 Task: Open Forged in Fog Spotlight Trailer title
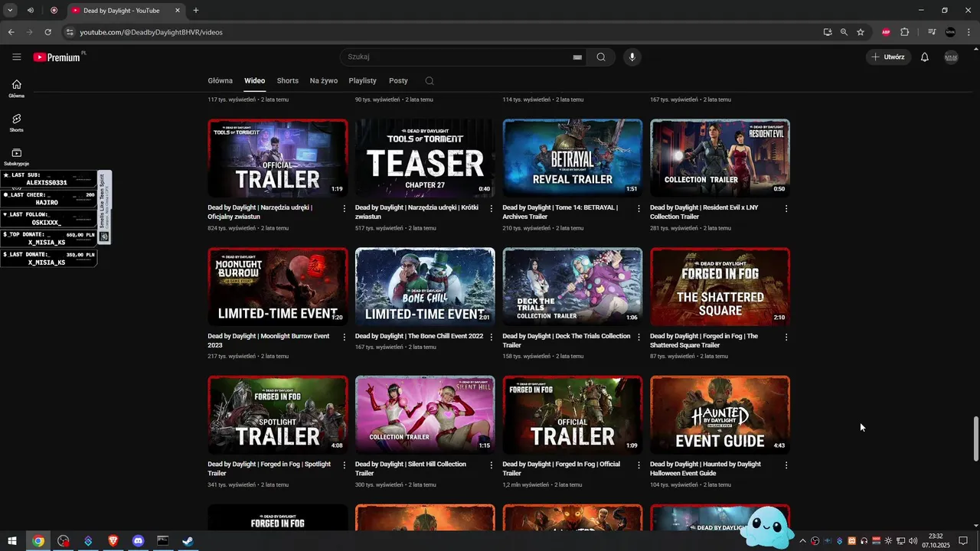(x=269, y=468)
